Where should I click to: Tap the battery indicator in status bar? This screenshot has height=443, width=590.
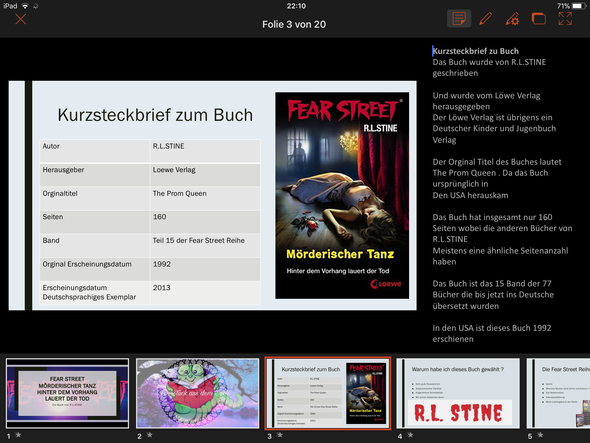(x=579, y=6)
